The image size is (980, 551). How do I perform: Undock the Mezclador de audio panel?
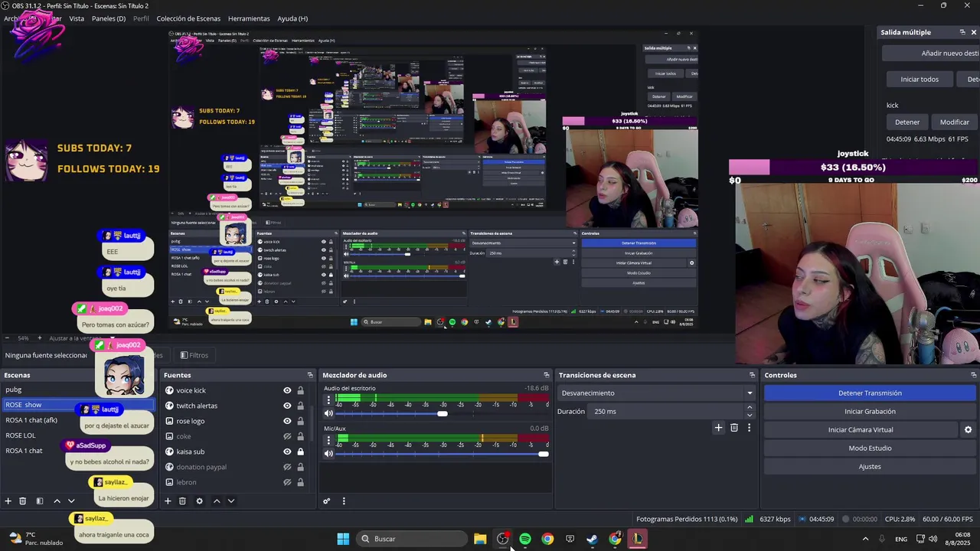pos(547,375)
